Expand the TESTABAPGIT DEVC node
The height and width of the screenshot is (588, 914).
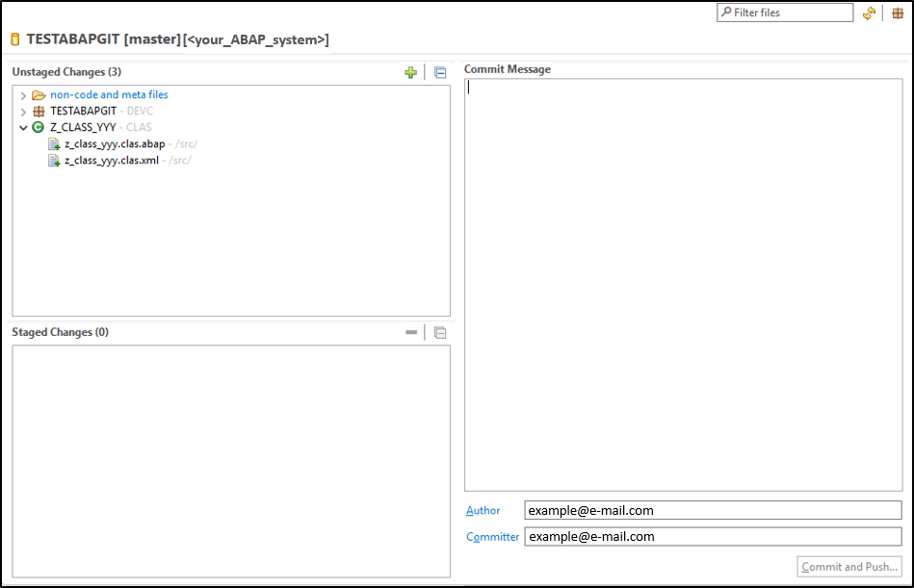(x=23, y=112)
